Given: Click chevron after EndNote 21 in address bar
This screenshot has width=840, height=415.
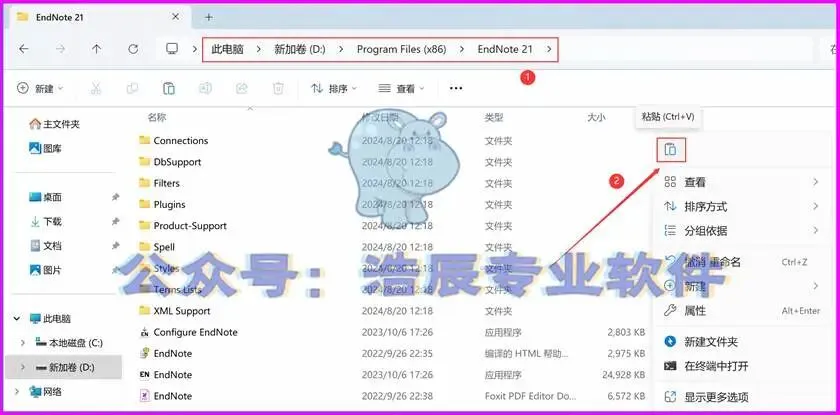Looking at the screenshot, I should (x=549, y=49).
